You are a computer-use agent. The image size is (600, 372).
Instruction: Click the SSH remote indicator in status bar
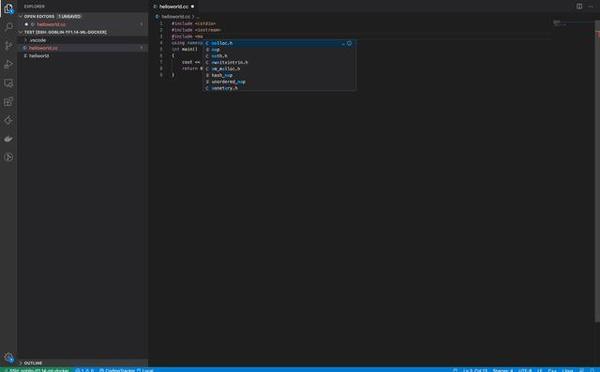36,370
